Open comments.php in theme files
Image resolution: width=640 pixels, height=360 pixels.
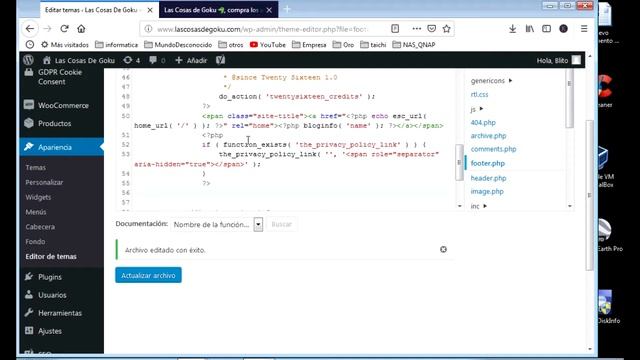(x=493, y=149)
